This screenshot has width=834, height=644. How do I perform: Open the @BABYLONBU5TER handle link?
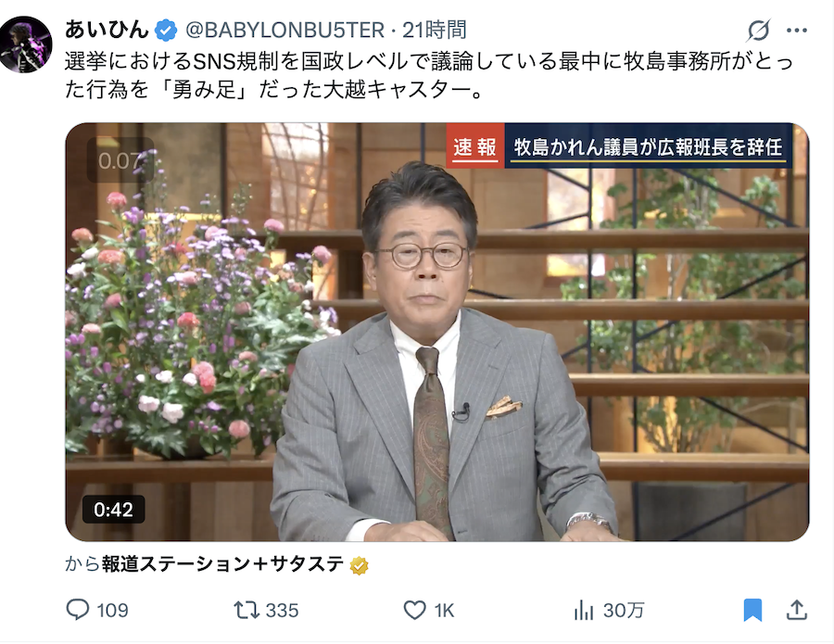pos(284,31)
